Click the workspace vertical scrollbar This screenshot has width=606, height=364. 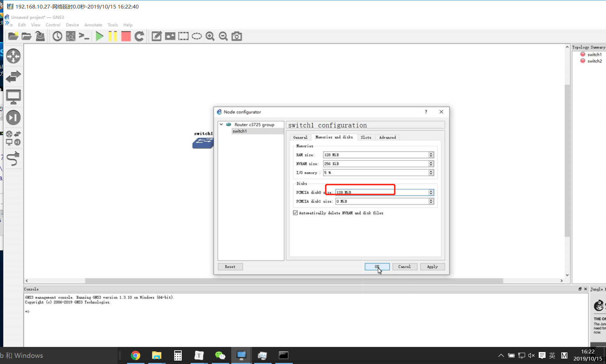click(567, 160)
